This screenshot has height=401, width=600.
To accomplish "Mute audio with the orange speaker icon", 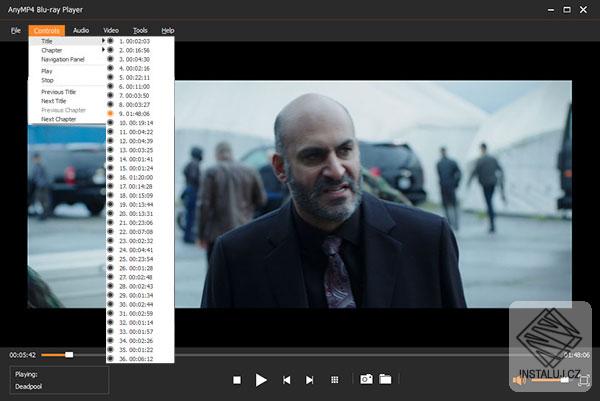I will tap(519, 380).
